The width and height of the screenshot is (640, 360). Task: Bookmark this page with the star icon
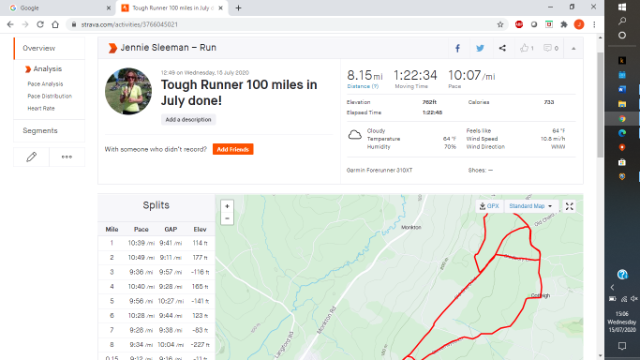[500, 24]
